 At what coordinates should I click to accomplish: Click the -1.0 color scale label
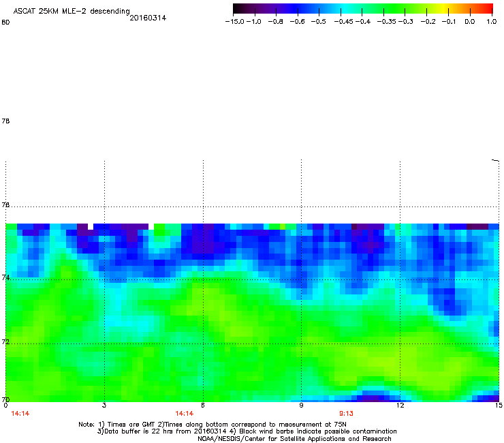point(254,22)
